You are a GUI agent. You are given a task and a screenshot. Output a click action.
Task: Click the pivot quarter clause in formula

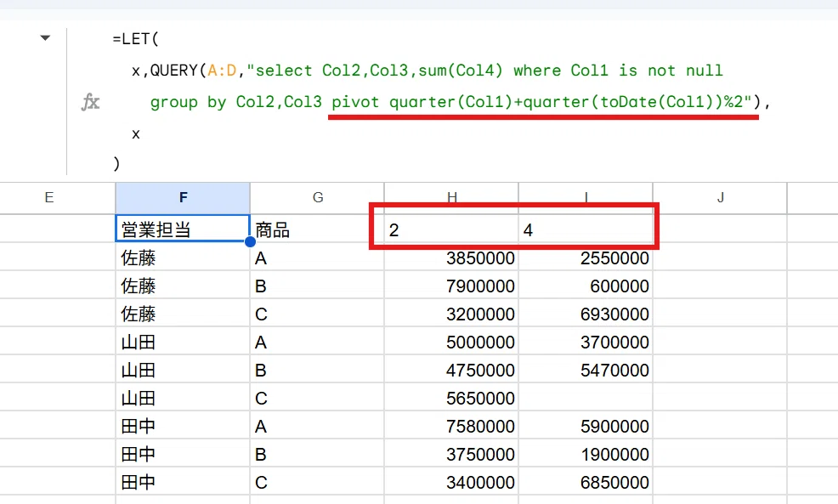542,101
